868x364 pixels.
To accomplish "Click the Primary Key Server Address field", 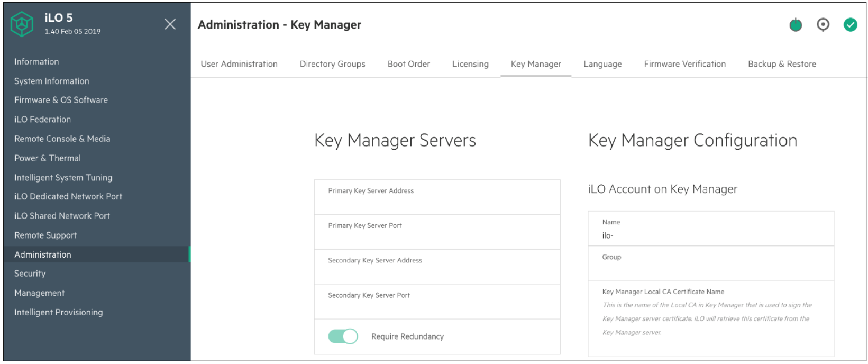I will [x=437, y=197].
